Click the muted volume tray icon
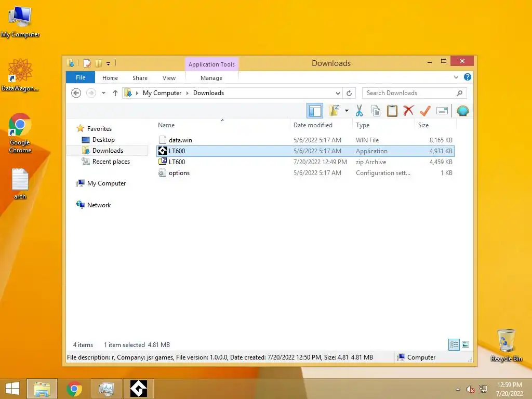Viewport: 532px width, 399px height. (470, 389)
